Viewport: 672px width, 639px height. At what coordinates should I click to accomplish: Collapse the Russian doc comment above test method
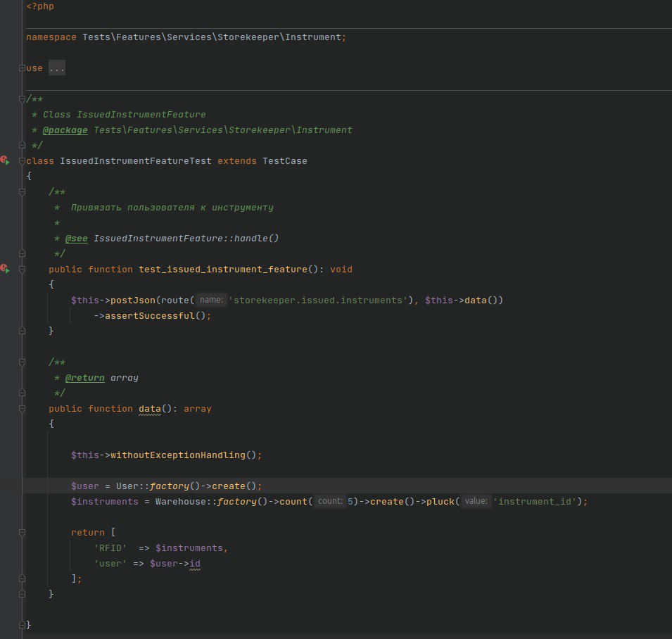(x=23, y=192)
